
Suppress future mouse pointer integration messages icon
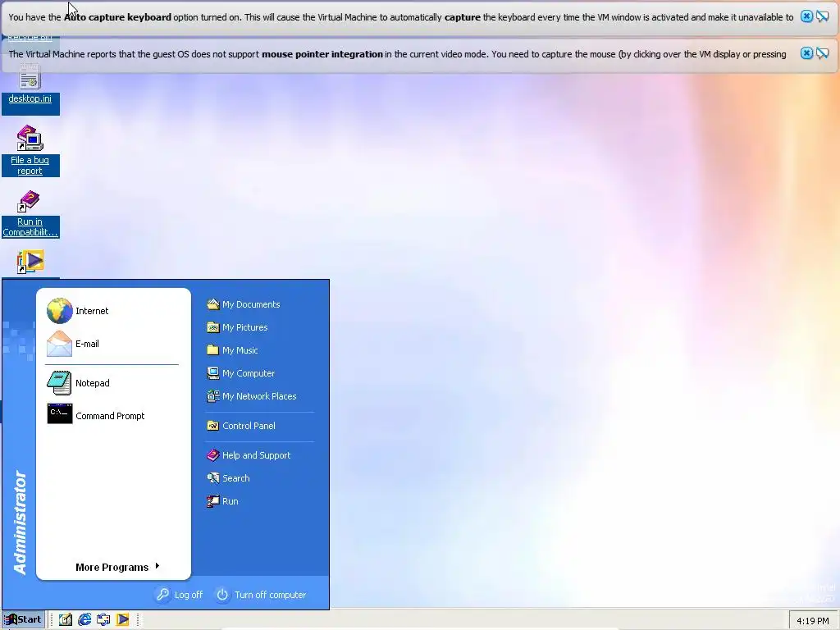point(822,53)
